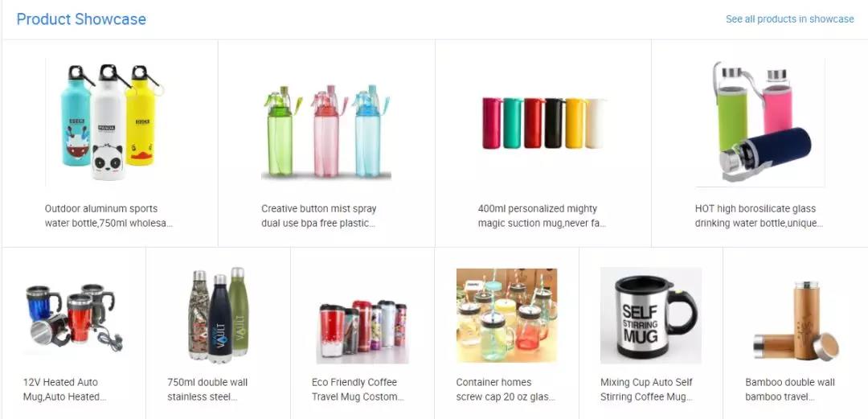Open the Vault stainless steel bottles image
The height and width of the screenshot is (419, 868).
218,316
